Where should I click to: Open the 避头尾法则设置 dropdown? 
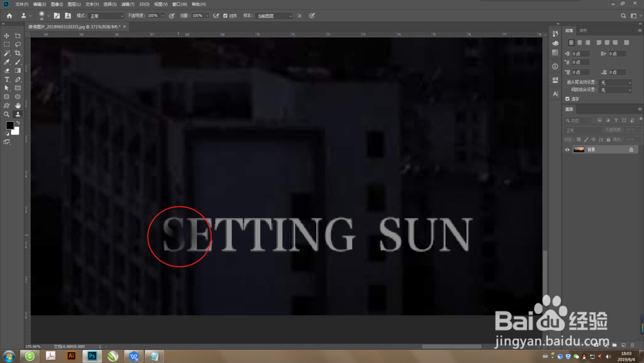pyautogui.click(x=615, y=83)
